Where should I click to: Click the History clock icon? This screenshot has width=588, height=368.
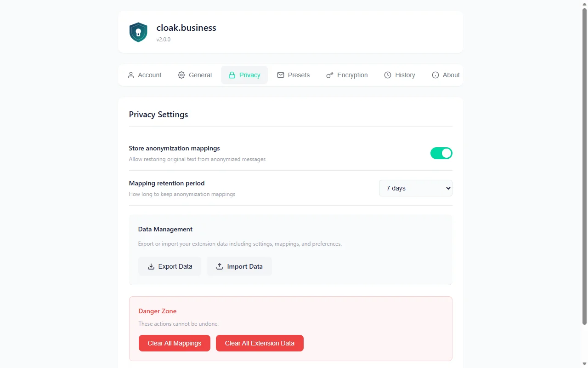387,75
